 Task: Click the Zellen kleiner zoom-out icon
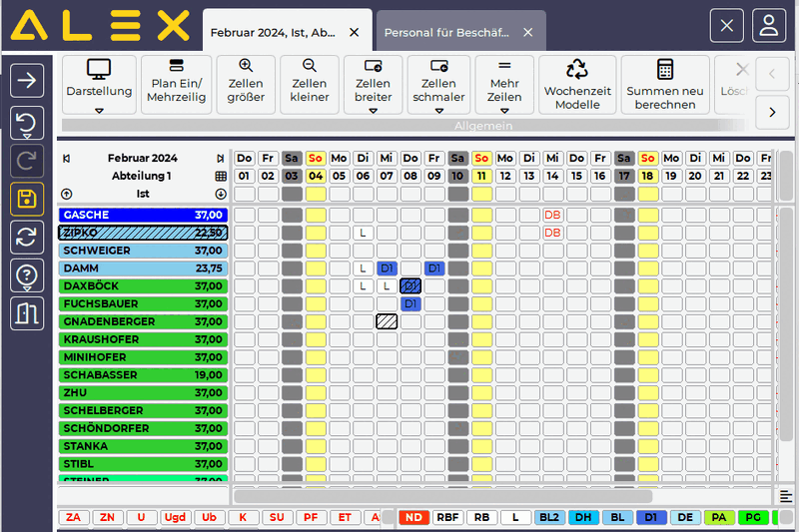(309, 68)
